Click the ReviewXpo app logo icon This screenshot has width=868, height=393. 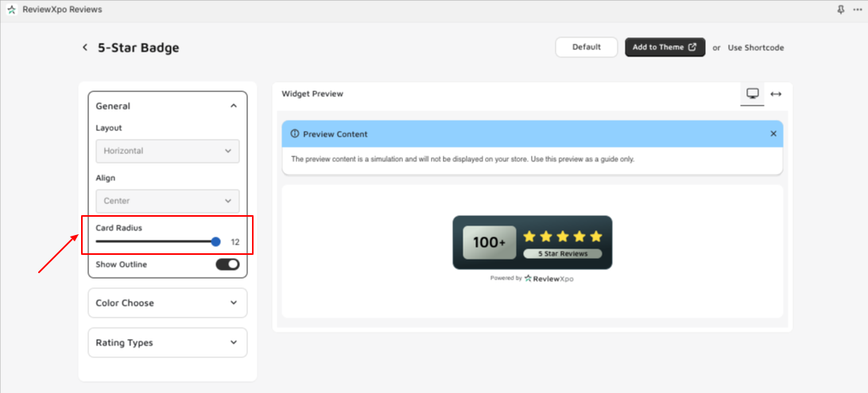point(12,10)
